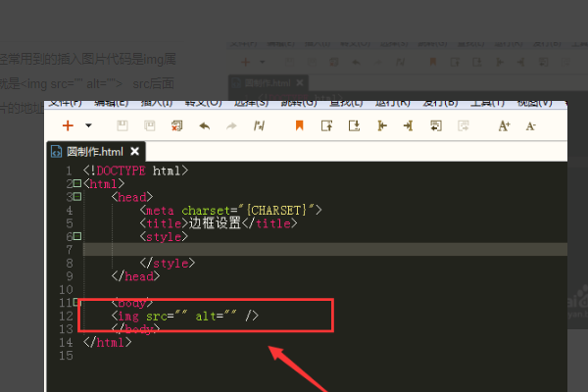Click the orange bookmark toolbar icon
This screenshot has width=588, height=392.
299,125
